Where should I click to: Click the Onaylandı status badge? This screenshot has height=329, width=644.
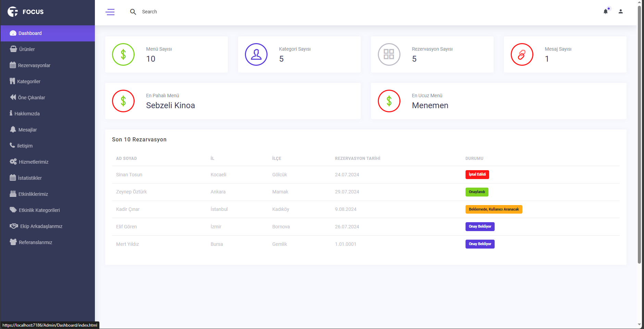click(476, 192)
